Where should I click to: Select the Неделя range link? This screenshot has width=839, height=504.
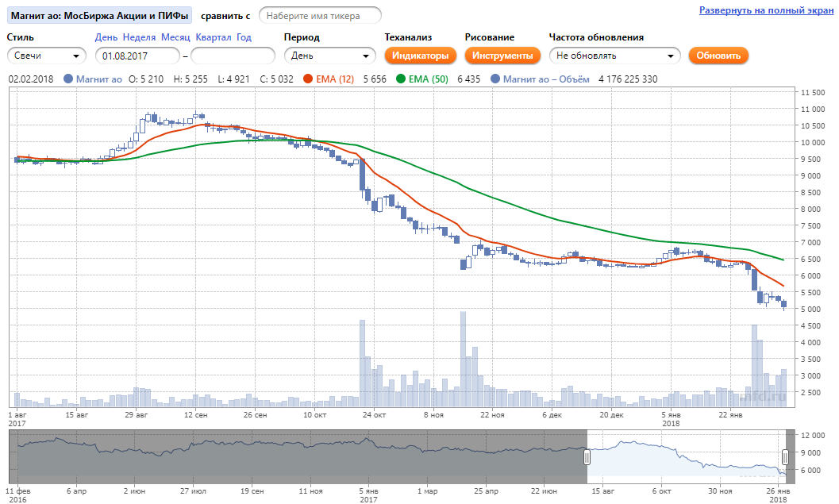139,37
